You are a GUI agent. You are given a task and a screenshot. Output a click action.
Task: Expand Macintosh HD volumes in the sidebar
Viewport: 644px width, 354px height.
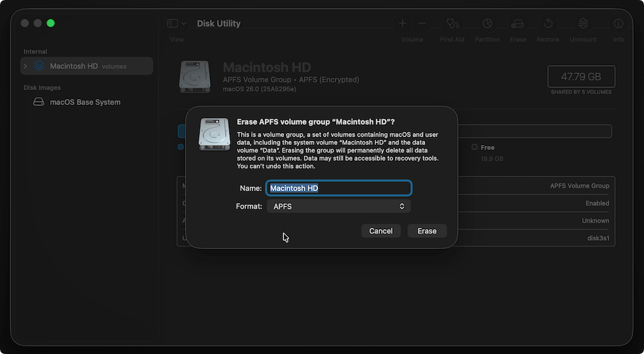pos(26,66)
